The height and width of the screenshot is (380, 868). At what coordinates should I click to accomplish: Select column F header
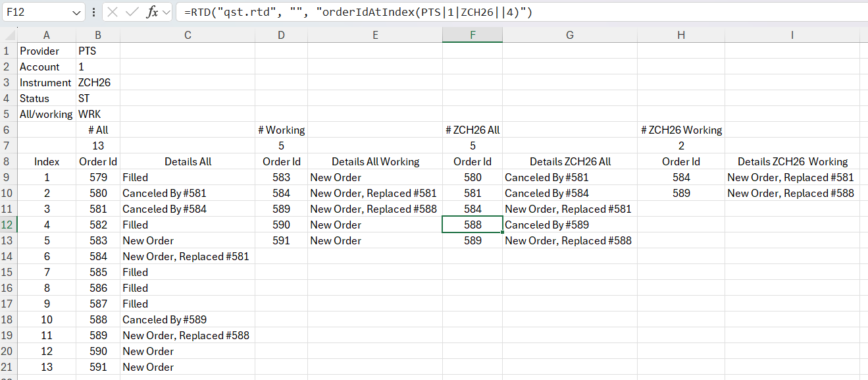coord(472,36)
